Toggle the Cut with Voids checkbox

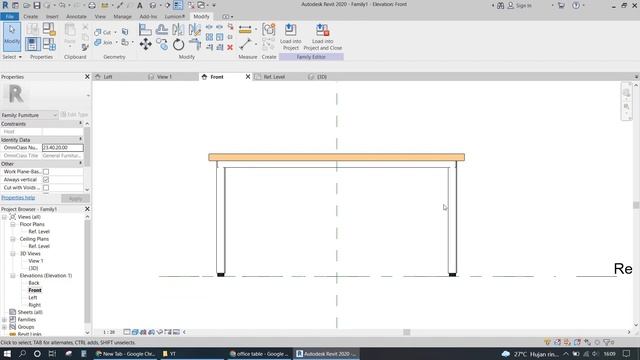point(46,188)
